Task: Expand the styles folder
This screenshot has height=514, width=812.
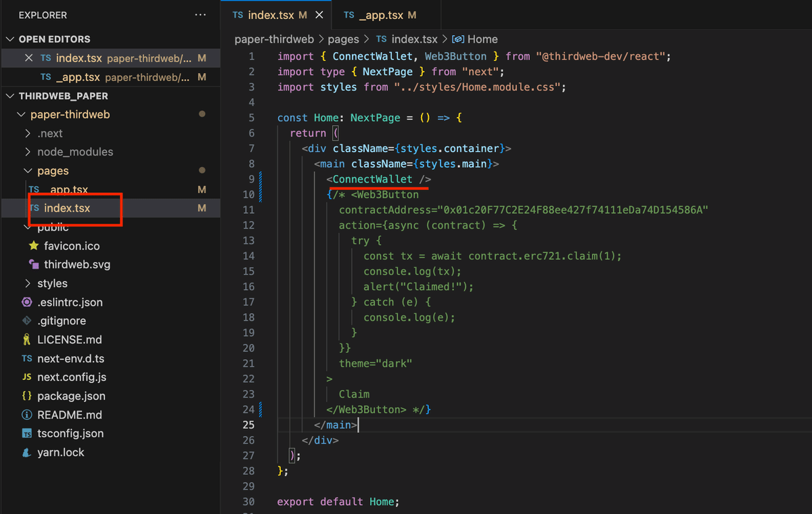Action: [28, 283]
